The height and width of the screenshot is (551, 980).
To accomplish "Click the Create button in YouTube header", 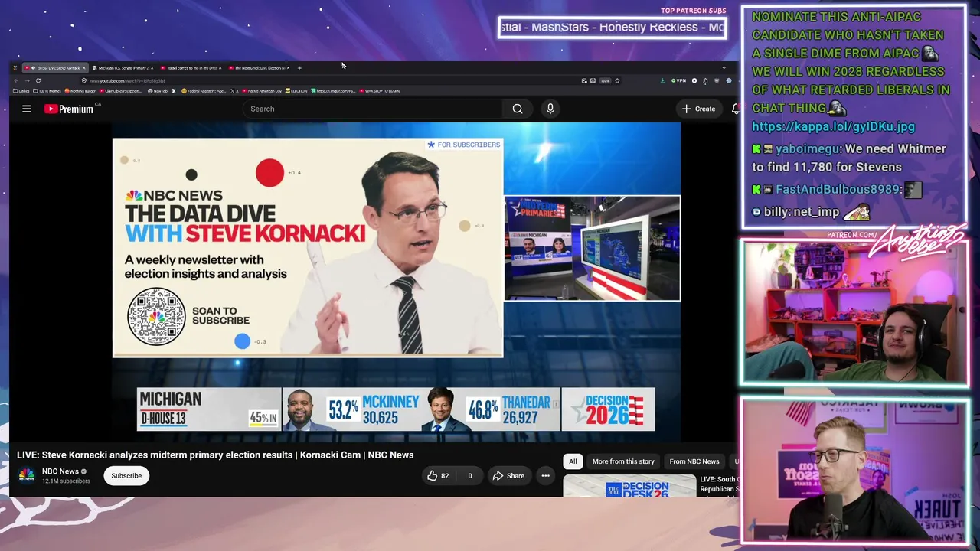I will (698, 109).
